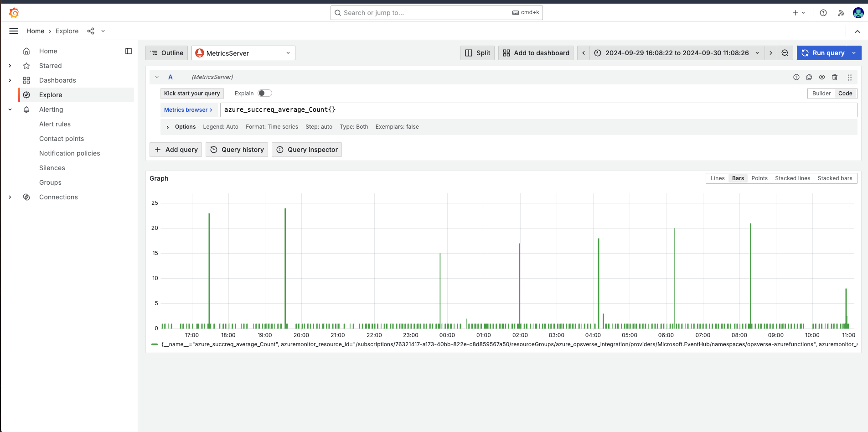
Task: Click the Grafana logo icon
Action: coord(14,13)
